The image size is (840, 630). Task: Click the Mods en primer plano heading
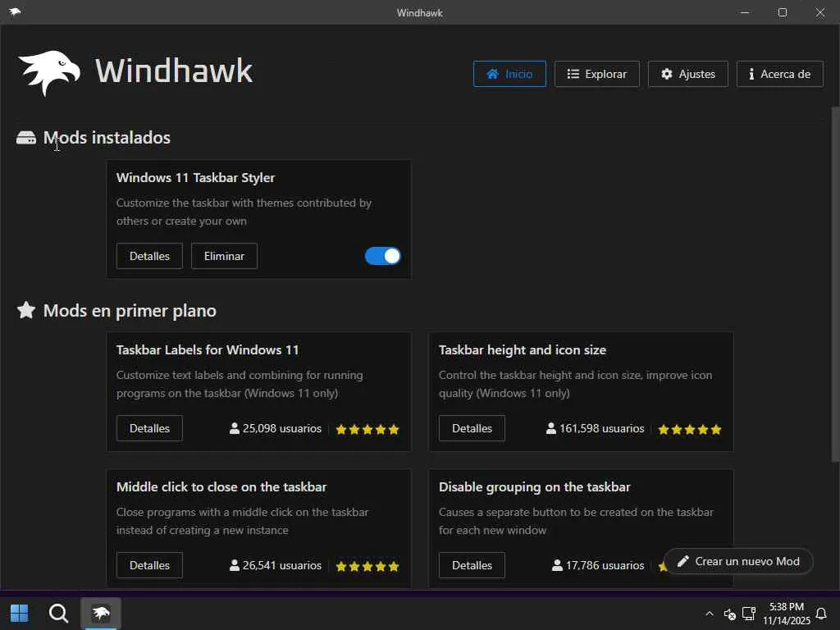[130, 311]
